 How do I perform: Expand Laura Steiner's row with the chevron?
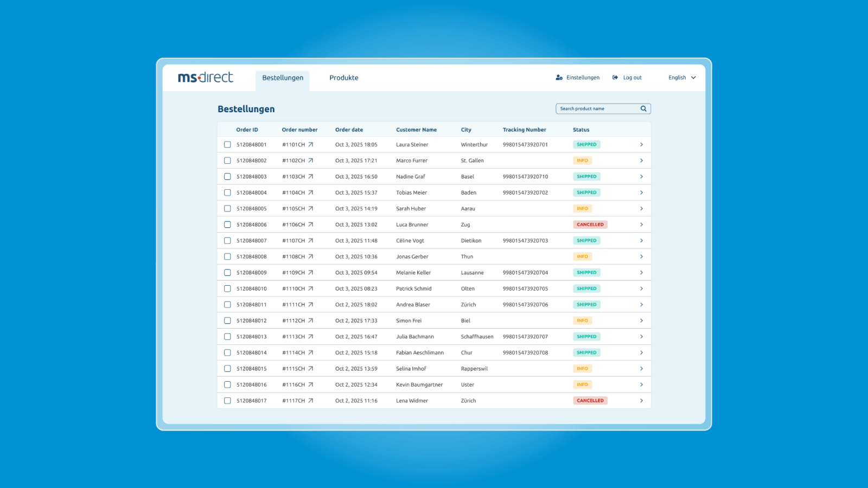click(641, 145)
